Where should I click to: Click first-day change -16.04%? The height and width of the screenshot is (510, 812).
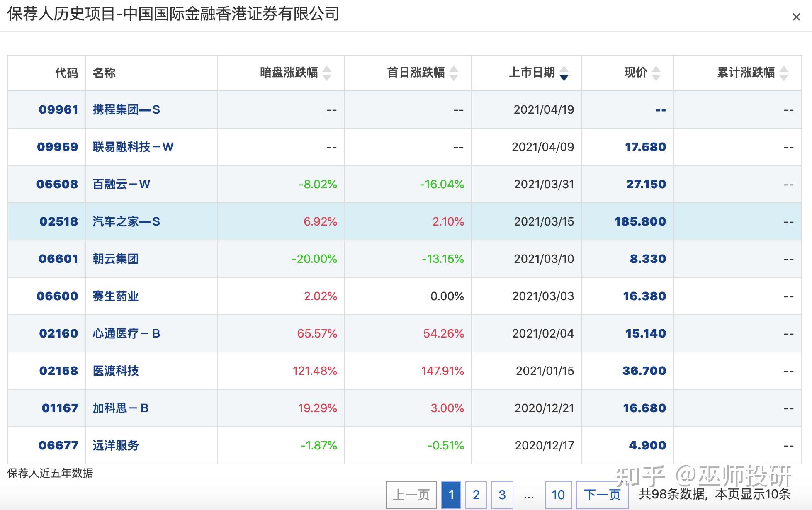pos(442,184)
